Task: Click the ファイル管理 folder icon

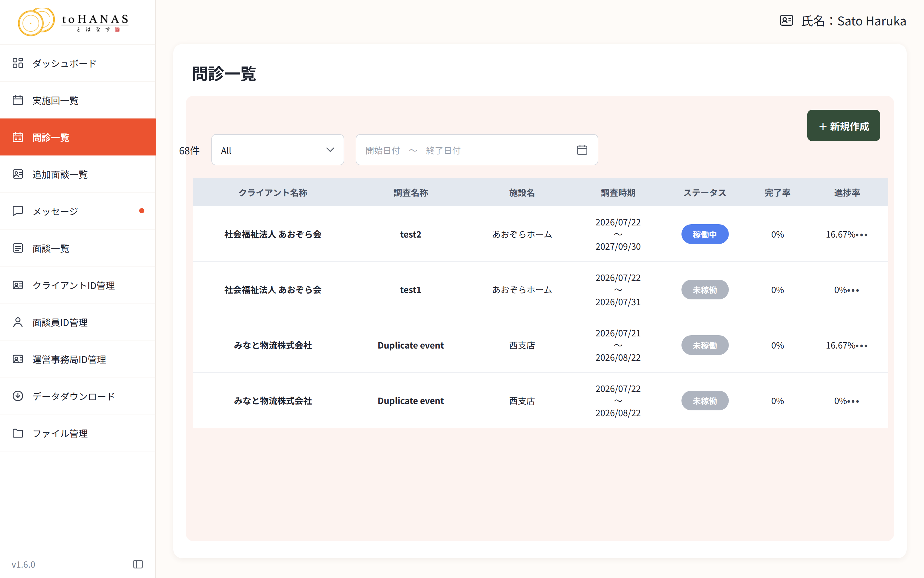Action: (18, 433)
